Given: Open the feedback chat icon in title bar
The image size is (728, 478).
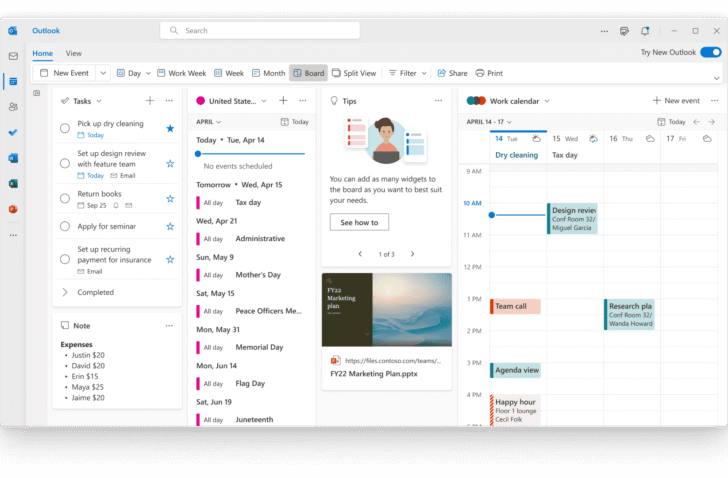Looking at the screenshot, I should (624, 31).
